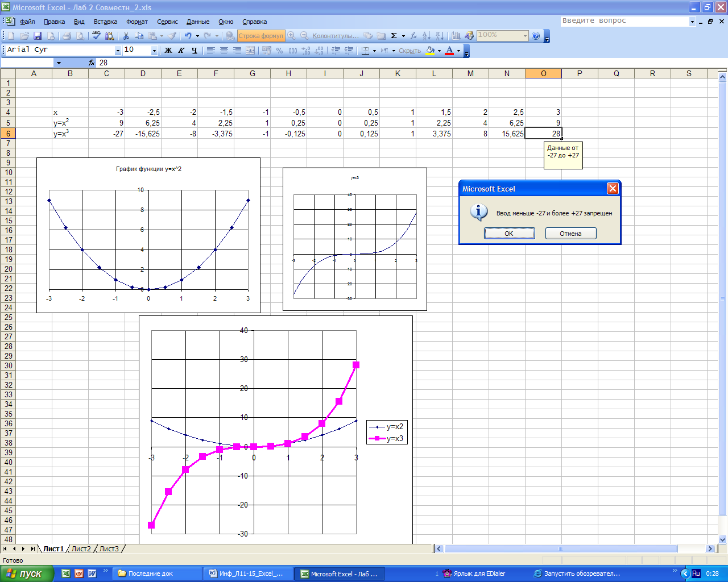
Task: Sort descending with the Z-A icon
Action: click(440, 36)
